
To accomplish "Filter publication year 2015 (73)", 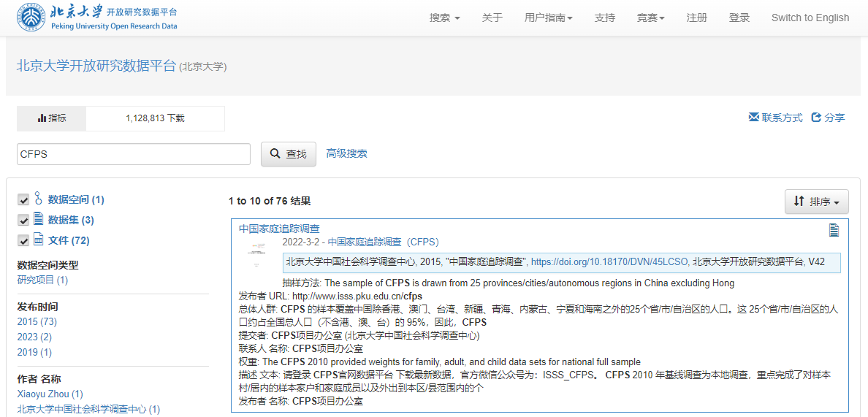I will coord(37,321).
